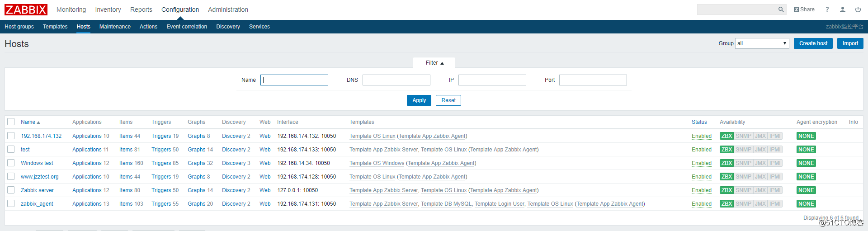Click JMX badge for Zabbix server
The width and height of the screenshot is (868, 231).
[x=761, y=190]
